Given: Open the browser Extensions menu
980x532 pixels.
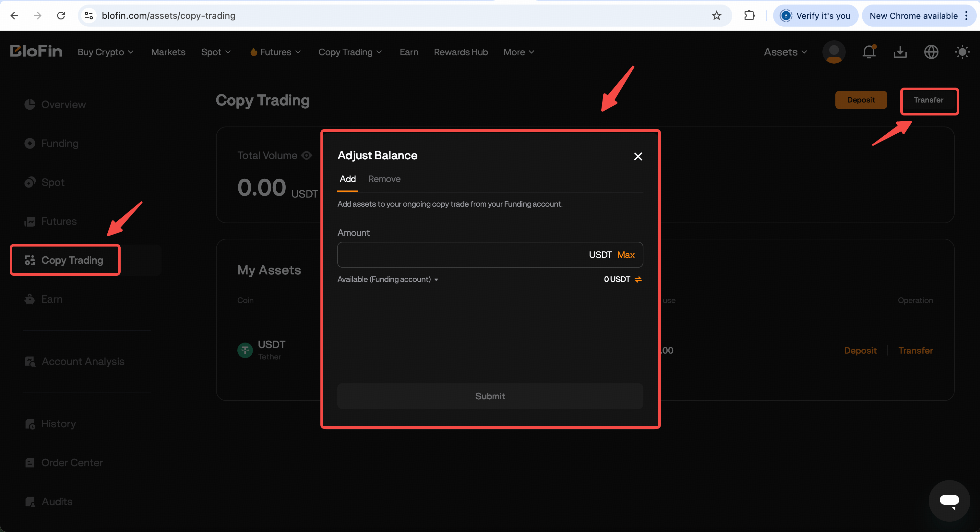Looking at the screenshot, I should coord(749,16).
